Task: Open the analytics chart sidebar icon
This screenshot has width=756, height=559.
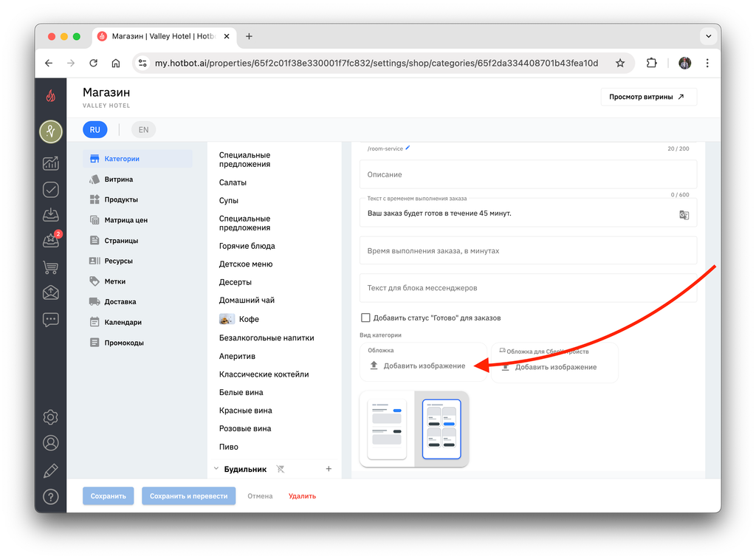Action: coord(51,163)
